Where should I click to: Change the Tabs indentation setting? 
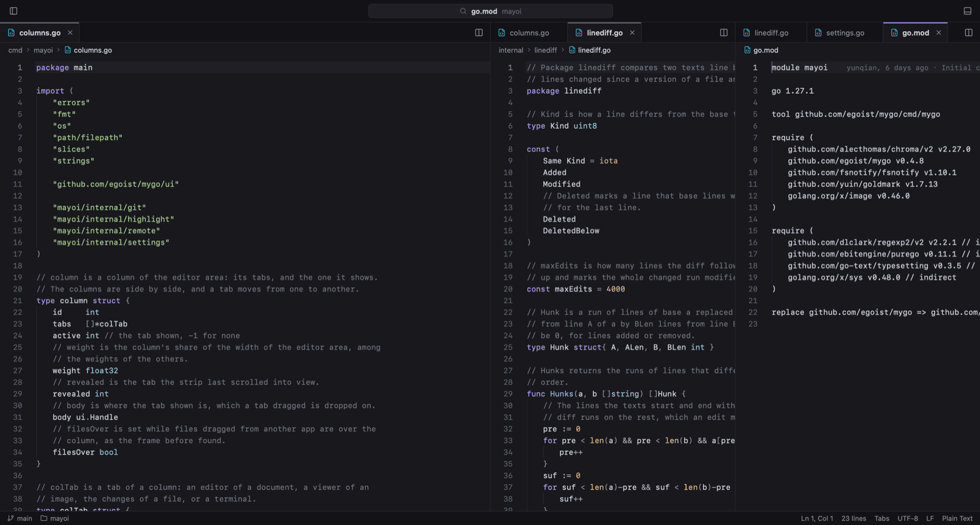pos(882,518)
